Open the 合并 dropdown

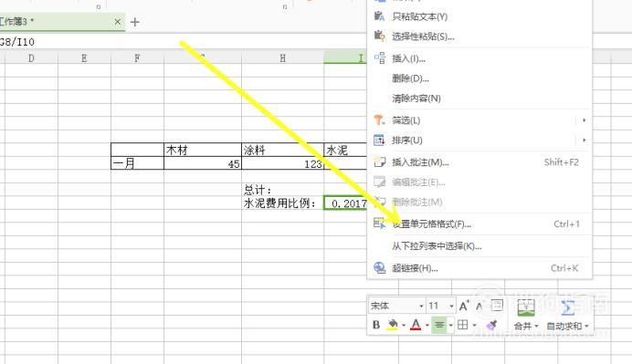[x=526, y=326]
